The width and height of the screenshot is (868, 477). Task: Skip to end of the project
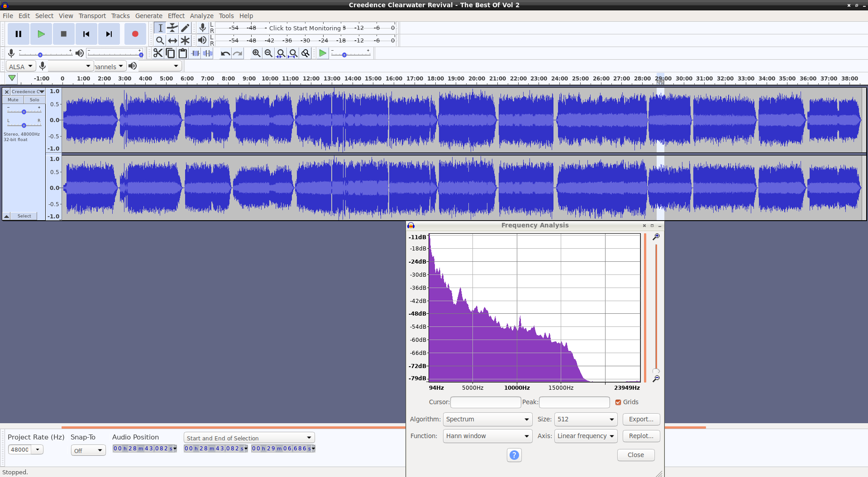click(109, 34)
